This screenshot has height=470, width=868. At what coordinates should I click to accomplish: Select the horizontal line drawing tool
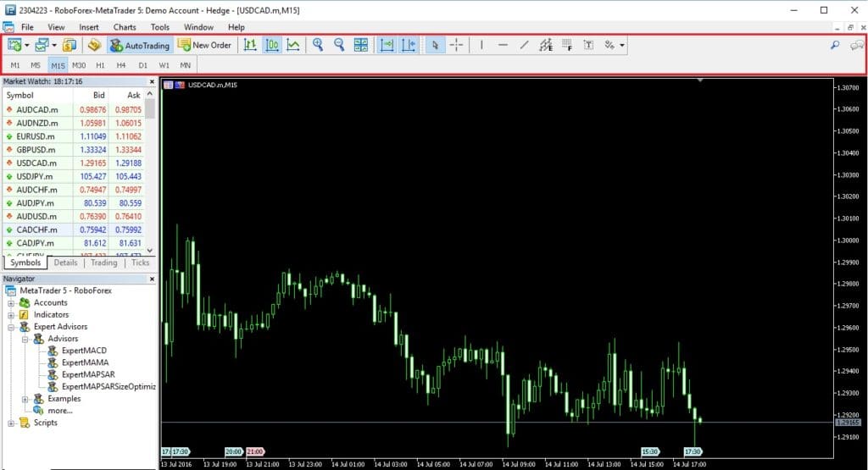503,46
